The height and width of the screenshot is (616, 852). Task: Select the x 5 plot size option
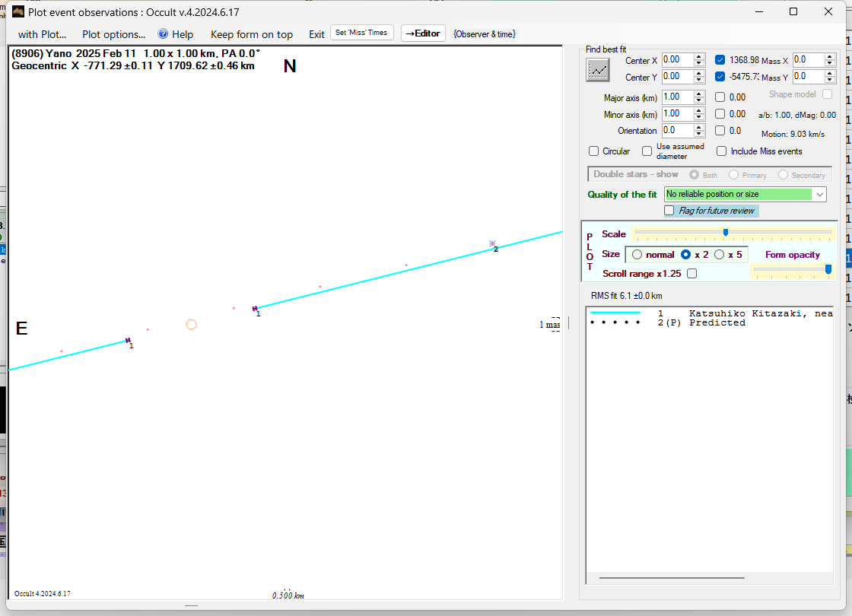click(720, 255)
